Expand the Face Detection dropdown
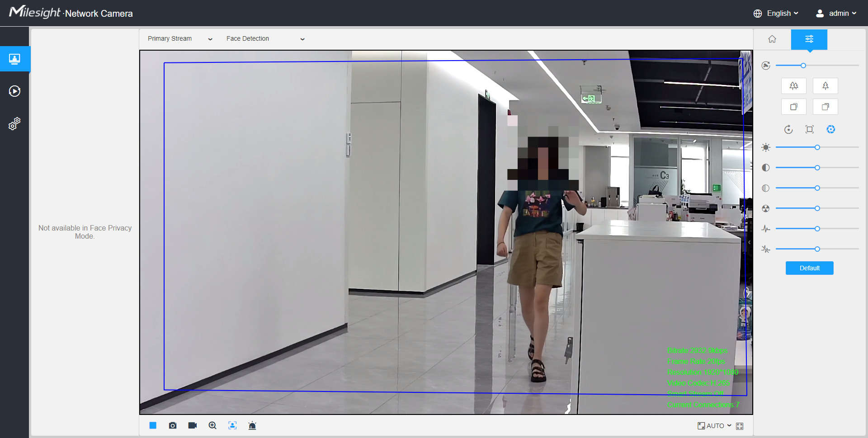Image resolution: width=868 pixels, height=438 pixels. [x=265, y=39]
